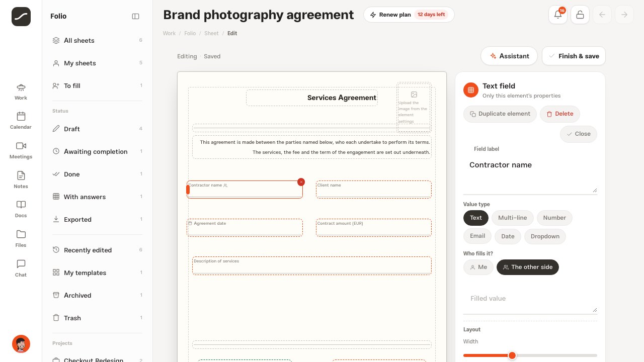Open the Work section in the rail
Viewport: 644px width, 362px height.
click(21, 92)
